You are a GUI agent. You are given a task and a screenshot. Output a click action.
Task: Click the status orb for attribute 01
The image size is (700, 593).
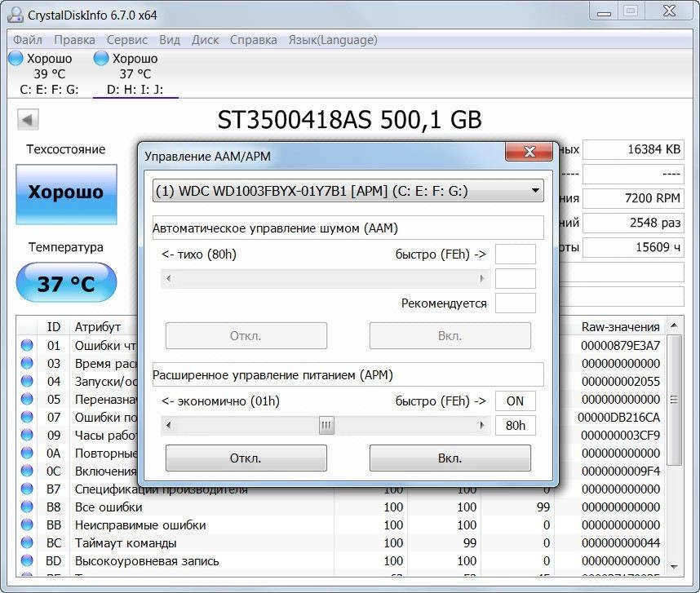pos(27,345)
